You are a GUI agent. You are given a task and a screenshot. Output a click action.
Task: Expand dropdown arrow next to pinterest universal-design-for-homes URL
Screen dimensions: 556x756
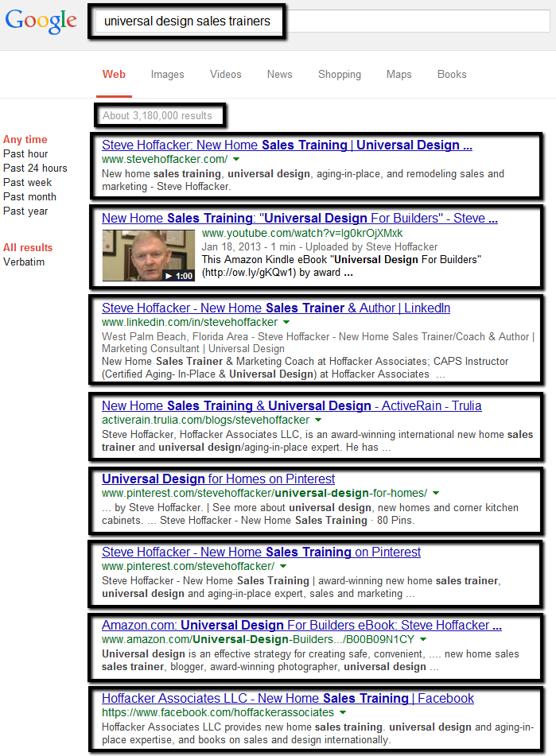436,493
